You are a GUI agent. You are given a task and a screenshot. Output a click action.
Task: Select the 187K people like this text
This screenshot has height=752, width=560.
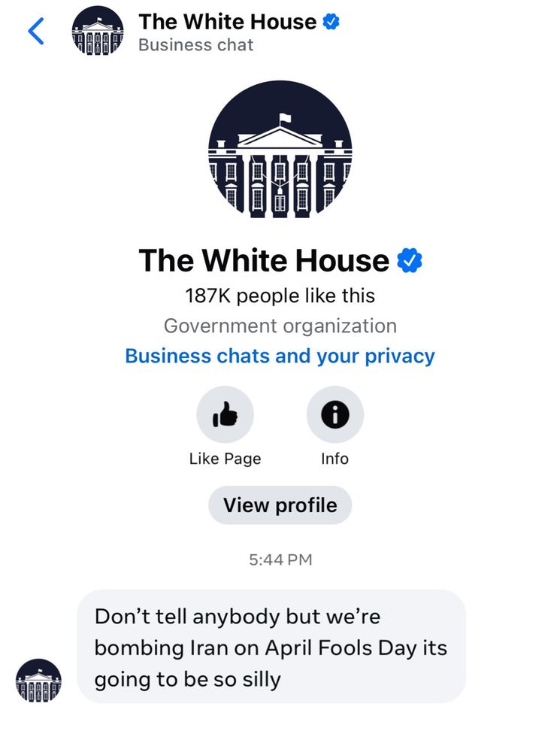[280, 296]
